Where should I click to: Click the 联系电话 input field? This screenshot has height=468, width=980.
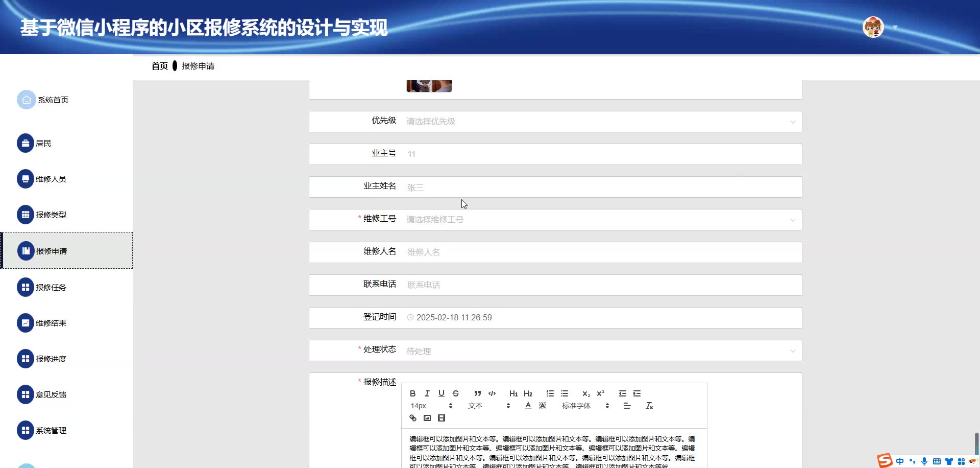600,285
